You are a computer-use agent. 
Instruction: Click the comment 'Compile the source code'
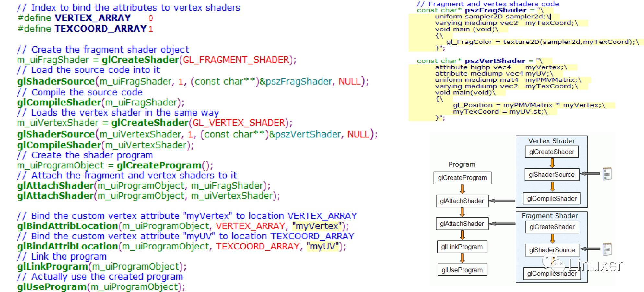tap(80, 92)
